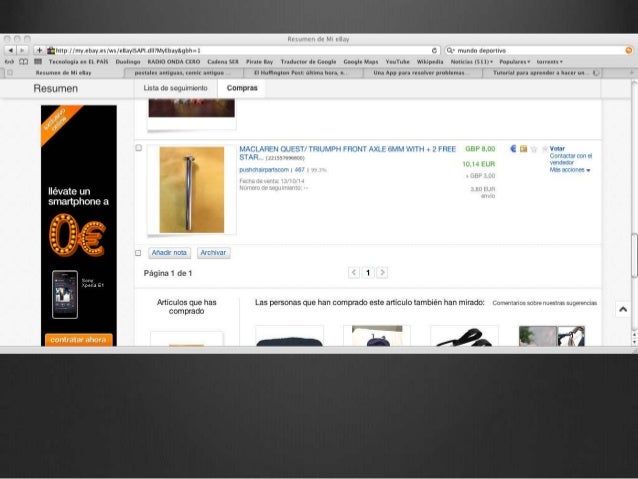Jump to top with the up-arrow button
The height and width of the screenshot is (479, 638).
click(x=623, y=310)
